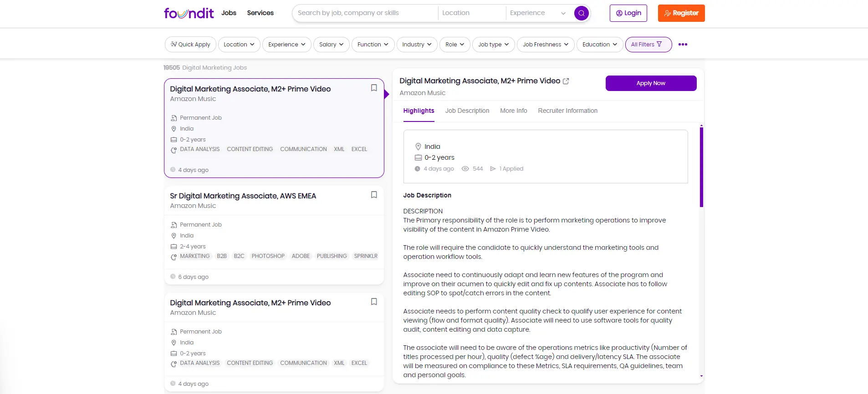Expand the Location filter dropdown

(x=239, y=45)
